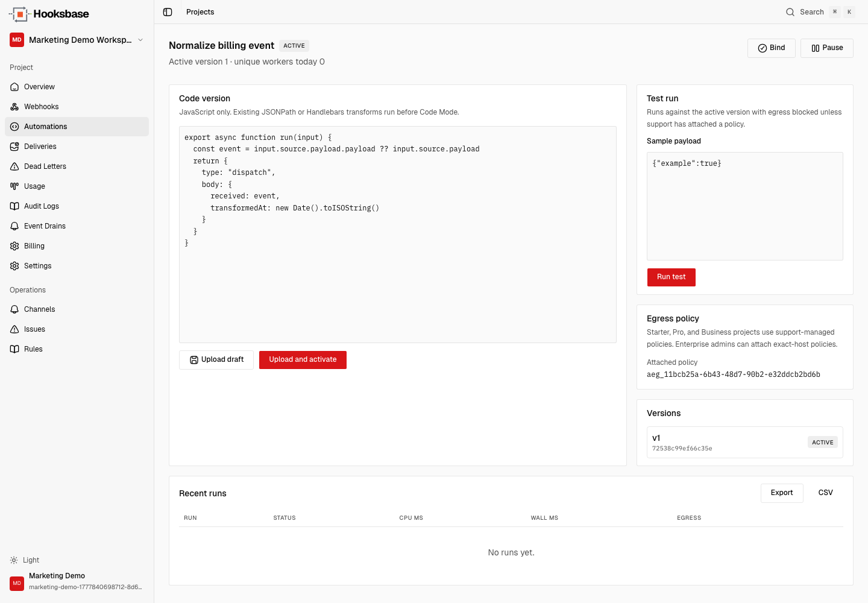868x603 pixels.
Task: Click the MD avatar beside Marketing Demo footer
Action: (17, 584)
